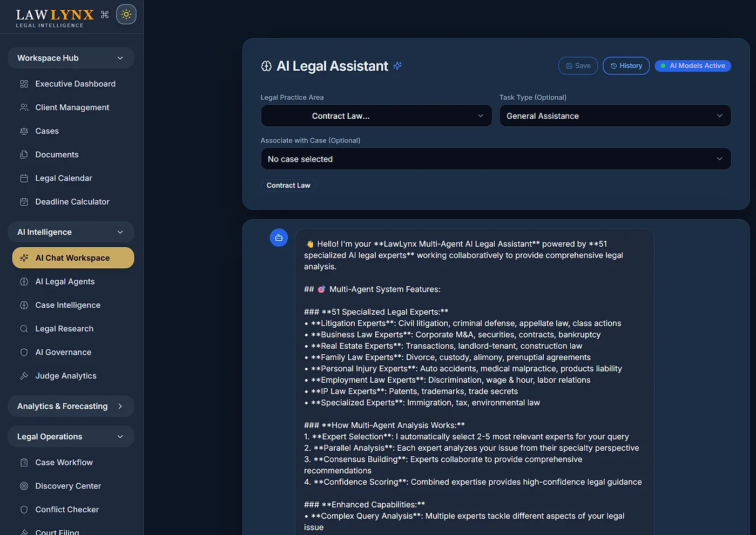Click the Case Workflow clipboard icon
Image resolution: width=756 pixels, height=535 pixels.
[24, 463]
